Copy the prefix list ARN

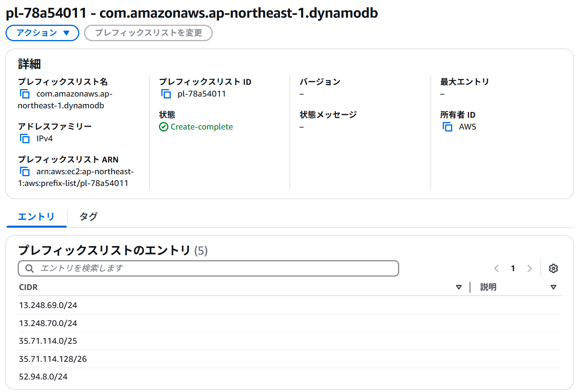[x=25, y=172]
